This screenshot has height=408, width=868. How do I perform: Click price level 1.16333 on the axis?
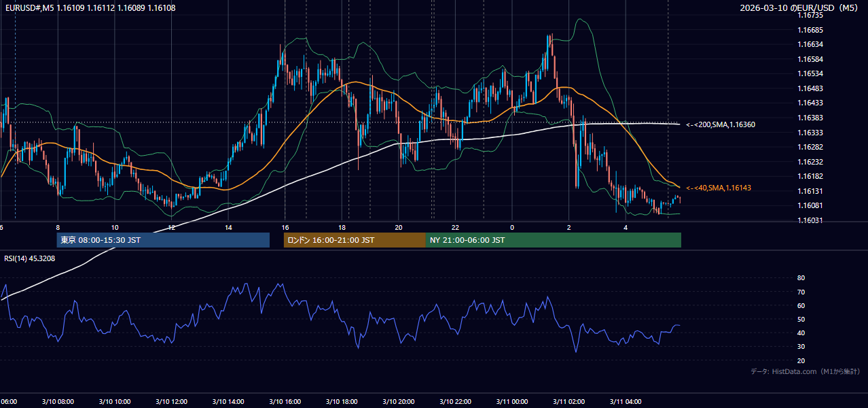(810, 133)
